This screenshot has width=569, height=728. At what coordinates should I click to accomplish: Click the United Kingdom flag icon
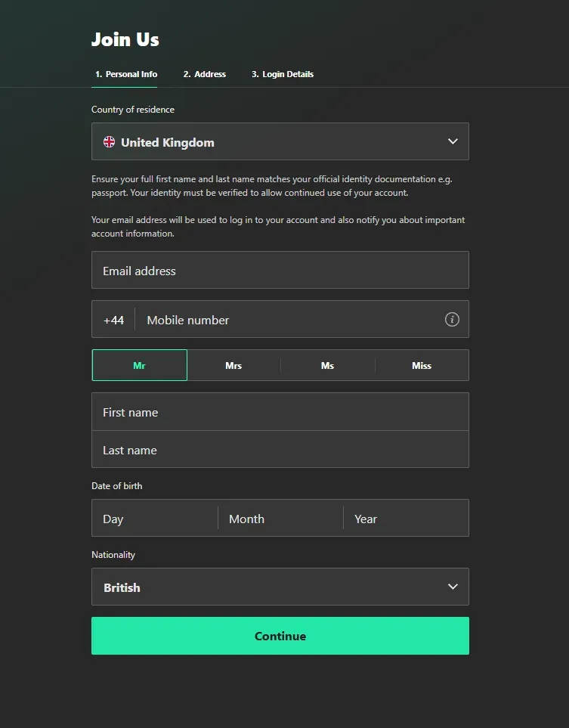pyautogui.click(x=110, y=142)
